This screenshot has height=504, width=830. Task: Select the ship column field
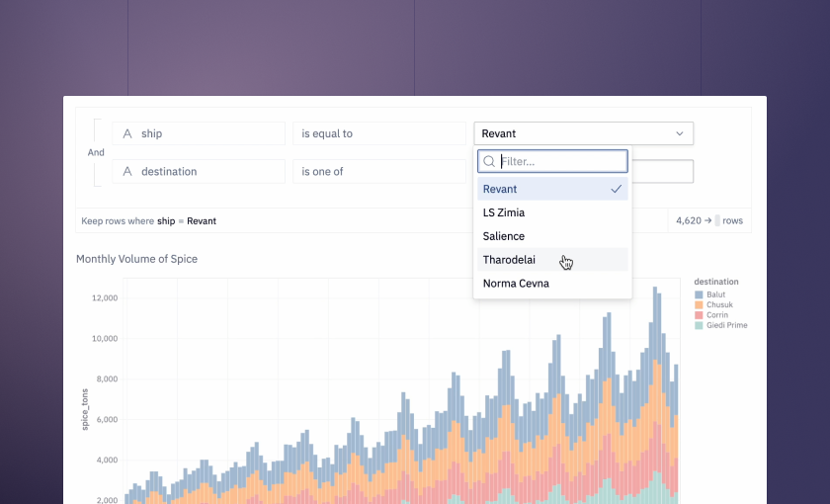[199, 133]
